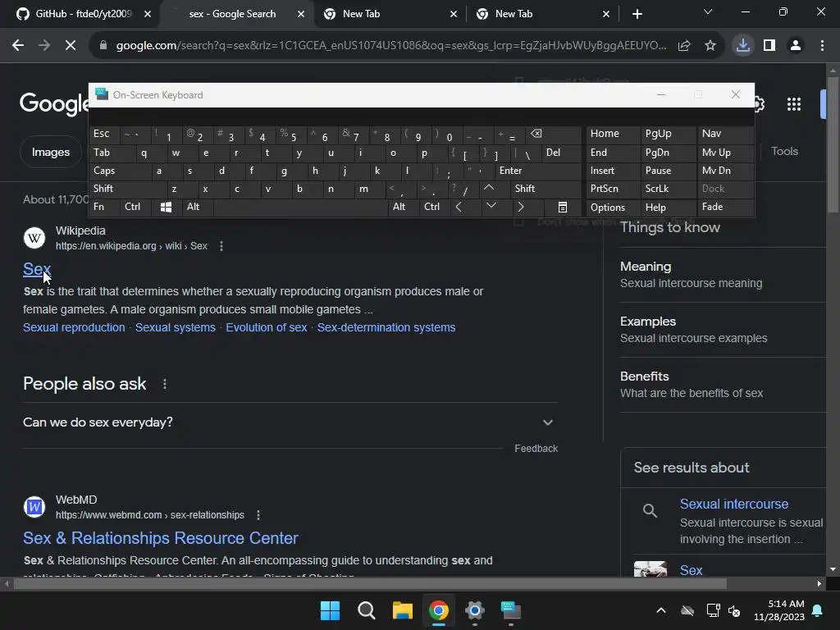Image resolution: width=840 pixels, height=630 pixels.
Task: Click the Google logo
Action: tap(53, 103)
